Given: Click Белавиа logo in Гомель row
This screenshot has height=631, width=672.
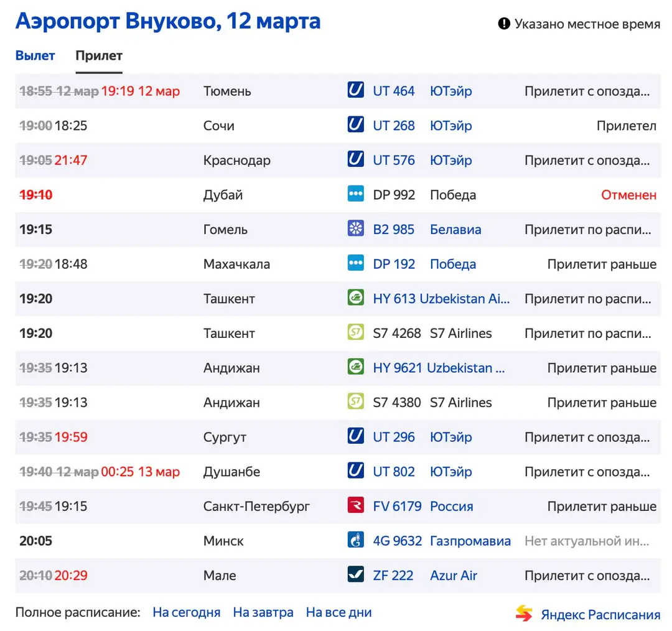Looking at the screenshot, I should pos(355,229).
